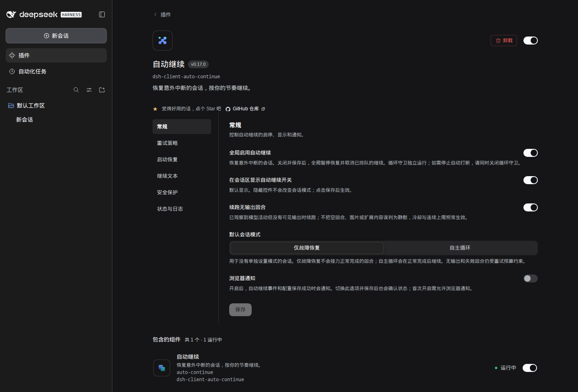Toggle the 运行中 component switch
The height and width of the screenshot is (392, 578).
530,368
